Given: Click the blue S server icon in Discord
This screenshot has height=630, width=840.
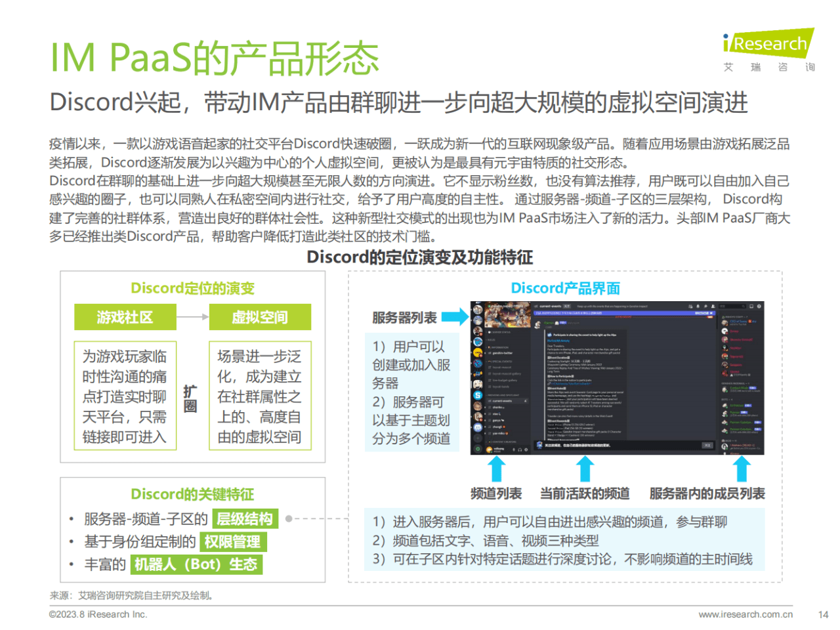Looking at the screenshot, I should click(478, 396).
